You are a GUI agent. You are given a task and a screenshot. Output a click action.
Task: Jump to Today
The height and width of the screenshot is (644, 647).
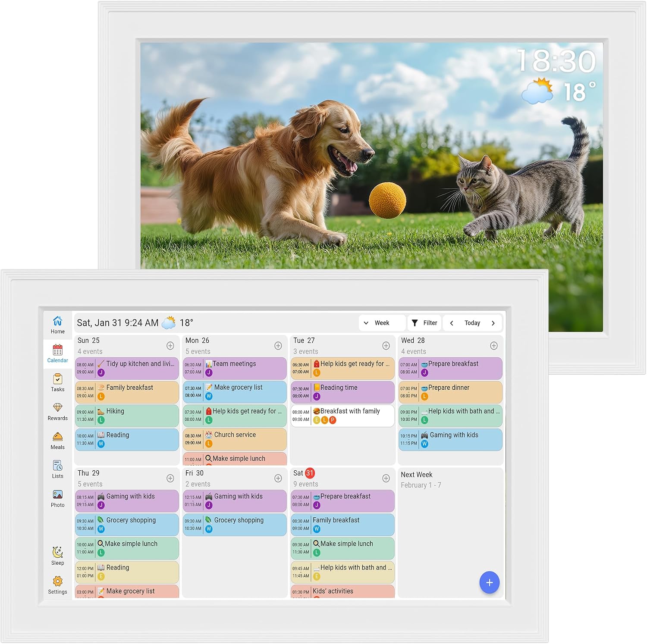pos(472,323)
